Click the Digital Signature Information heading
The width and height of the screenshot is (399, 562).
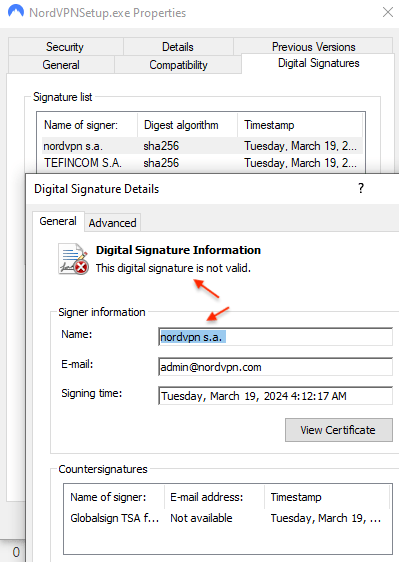(178, 250)
